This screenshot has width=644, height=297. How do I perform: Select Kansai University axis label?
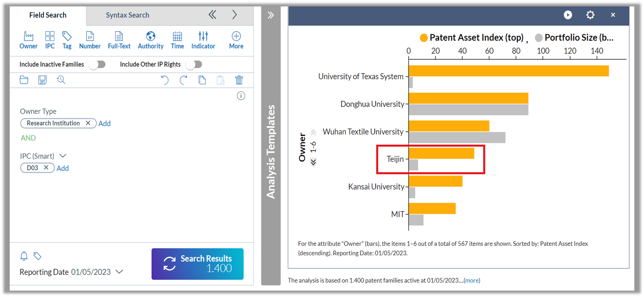pos(376,186)
